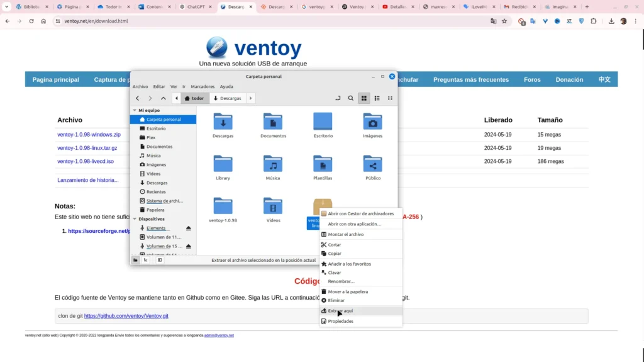Image resolution: width=644 pixels, height=362 pixels.
Task: Eject the Volumen de 15 device
Action: tap(189, 246)
